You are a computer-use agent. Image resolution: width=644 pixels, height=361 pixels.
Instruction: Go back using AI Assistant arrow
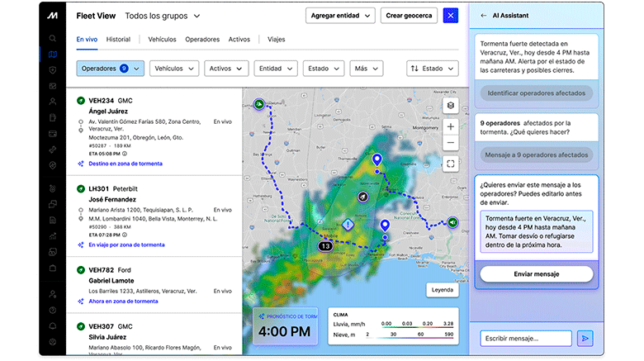[x=483, y=16]
